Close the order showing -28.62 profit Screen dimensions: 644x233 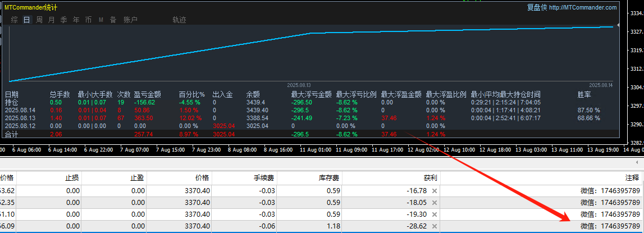(x=434, y=226)
